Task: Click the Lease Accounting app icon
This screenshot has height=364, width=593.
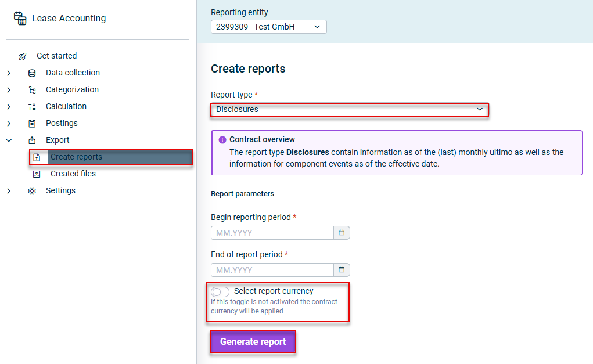Action: pos(20,18)
